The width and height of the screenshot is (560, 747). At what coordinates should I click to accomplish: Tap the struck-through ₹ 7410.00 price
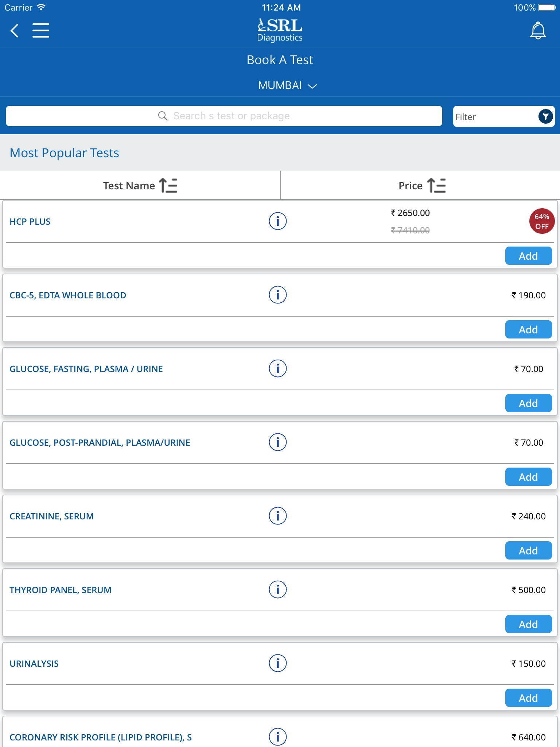pos(410,230)
